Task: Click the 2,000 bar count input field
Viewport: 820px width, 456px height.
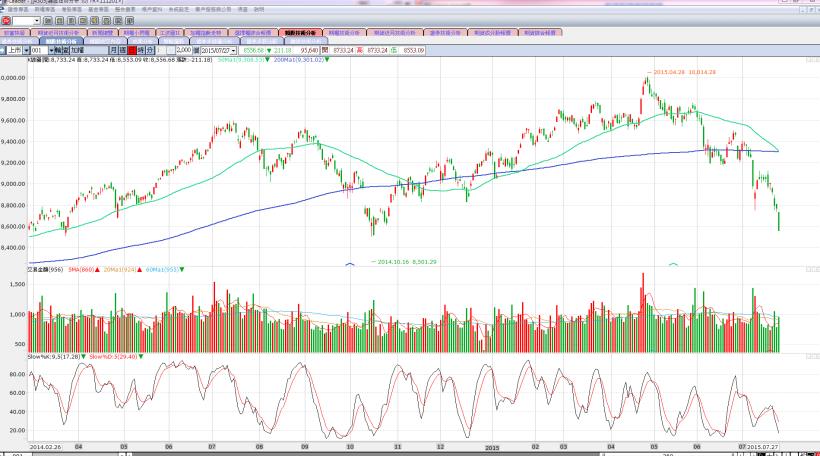Action: pyautogui.click(x=185, y=49)
